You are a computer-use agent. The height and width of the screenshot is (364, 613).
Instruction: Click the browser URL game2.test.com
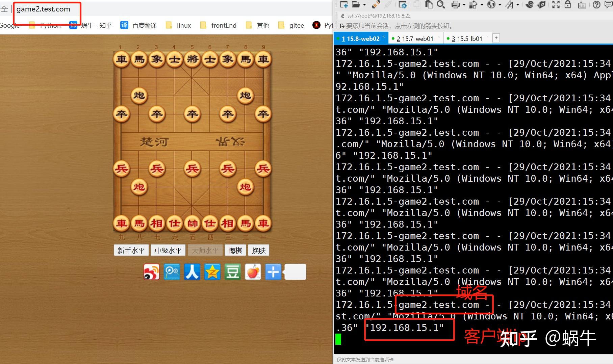[x=44, y=9]
